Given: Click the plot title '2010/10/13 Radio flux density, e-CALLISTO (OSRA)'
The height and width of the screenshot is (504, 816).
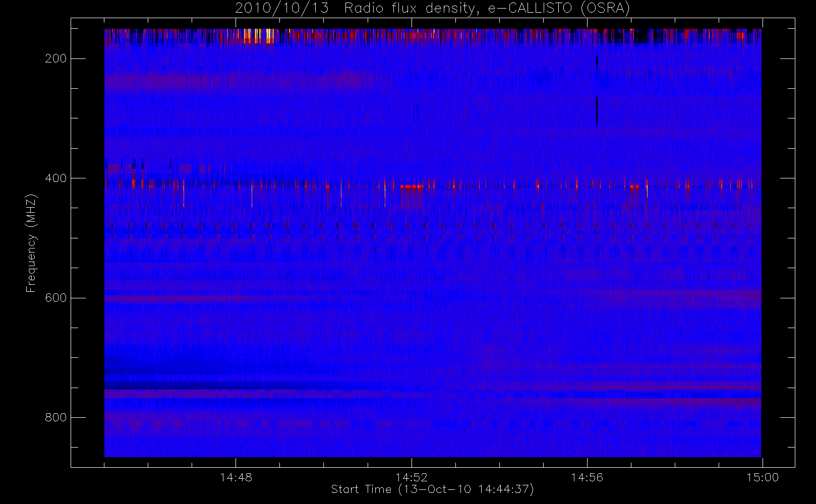Looking at the screenshot, I should 432,9.
